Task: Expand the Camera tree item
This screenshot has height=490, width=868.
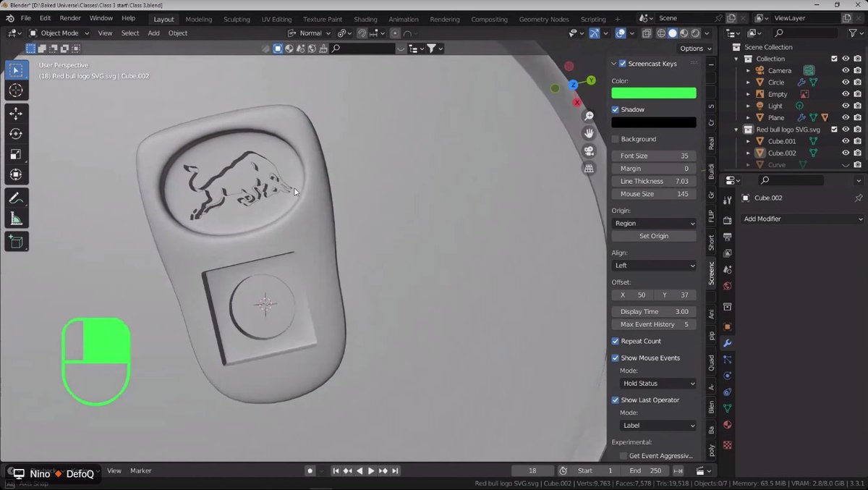Action: click(x=749, y=70)
